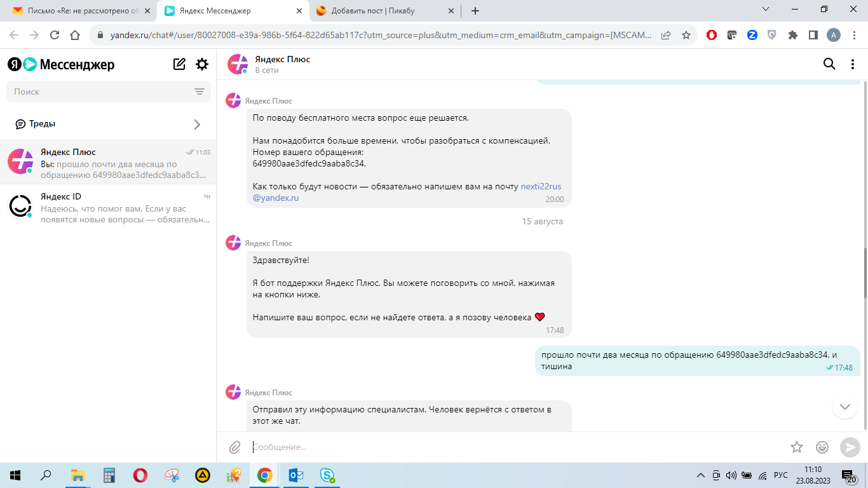Toggle the browser side panel
Viewport: 868px width, 488px height.
coord(813,35)
